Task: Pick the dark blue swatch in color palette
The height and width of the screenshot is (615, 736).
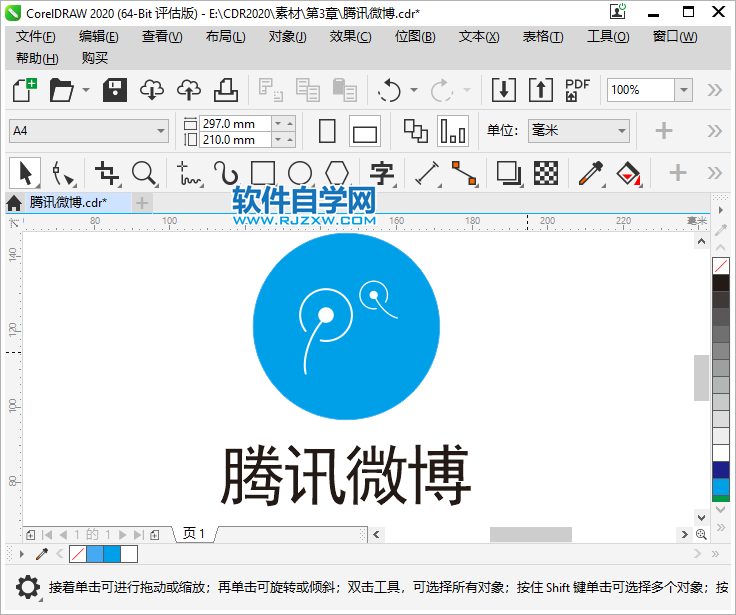Action: point(721,469)
